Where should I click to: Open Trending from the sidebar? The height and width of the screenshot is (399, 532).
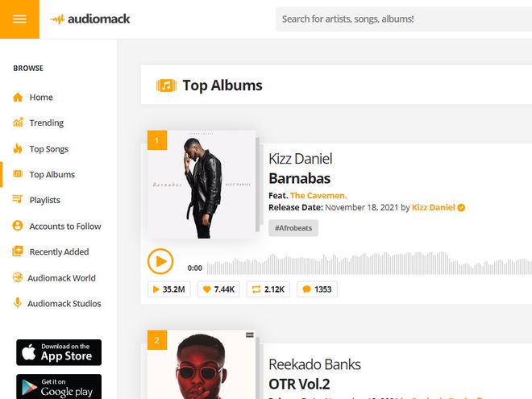pyautogui.click(x=47, y=123)
